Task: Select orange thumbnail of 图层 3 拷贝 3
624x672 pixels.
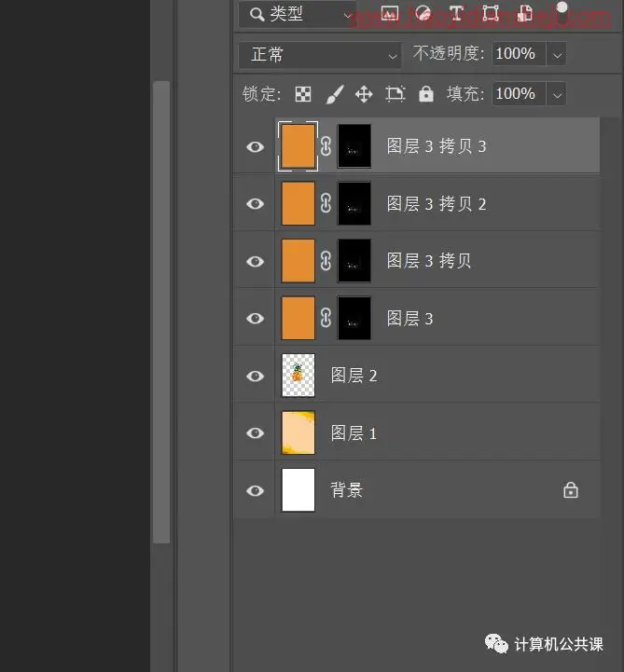Action: click(x=298, y=146)
